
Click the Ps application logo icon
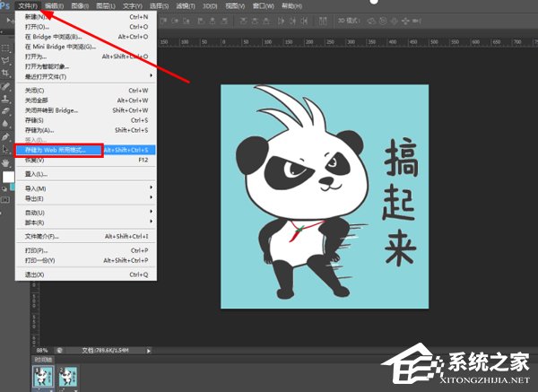coord(5,5)
